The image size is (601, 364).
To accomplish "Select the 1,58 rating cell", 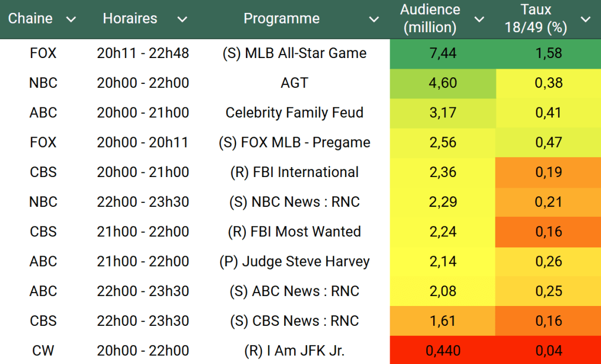I will 548,53.
